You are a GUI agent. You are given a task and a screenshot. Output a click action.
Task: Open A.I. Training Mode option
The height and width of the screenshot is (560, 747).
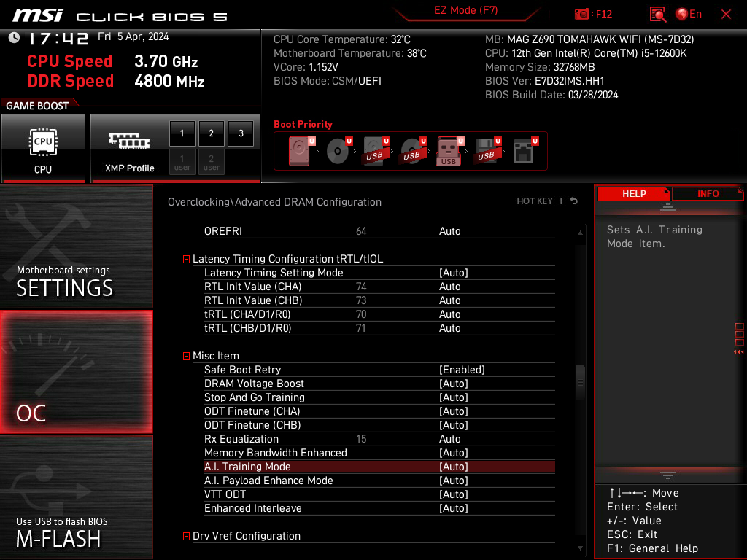click(x=379, y=467)
